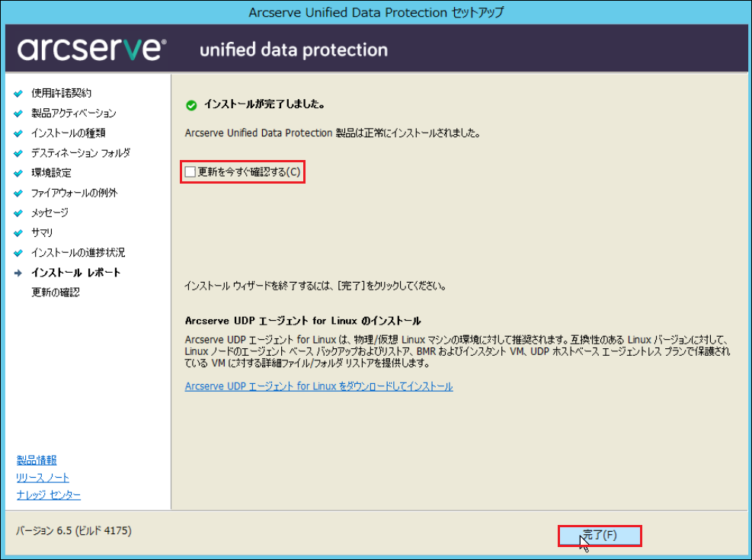Viewport: 752px width, 560px height.
Task: Click checkmark icon beside インストールの種類
Action: pyautogui.click(x=18, y=133)
